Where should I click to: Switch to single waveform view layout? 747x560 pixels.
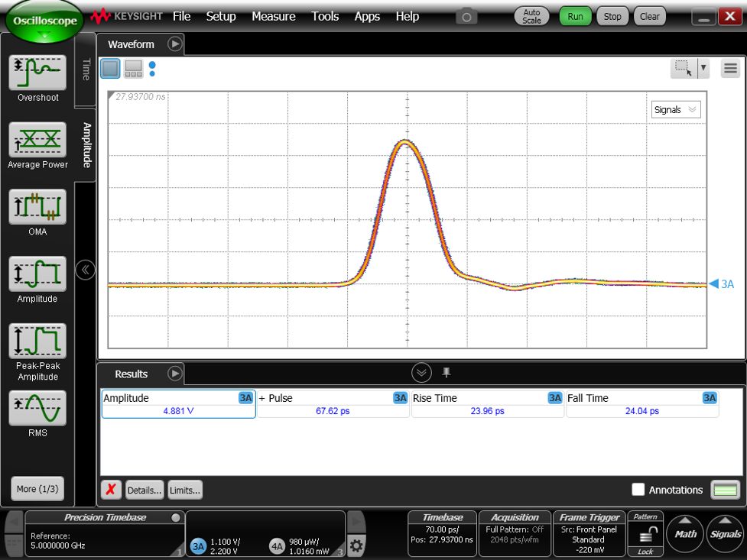(x=110, y=69)
